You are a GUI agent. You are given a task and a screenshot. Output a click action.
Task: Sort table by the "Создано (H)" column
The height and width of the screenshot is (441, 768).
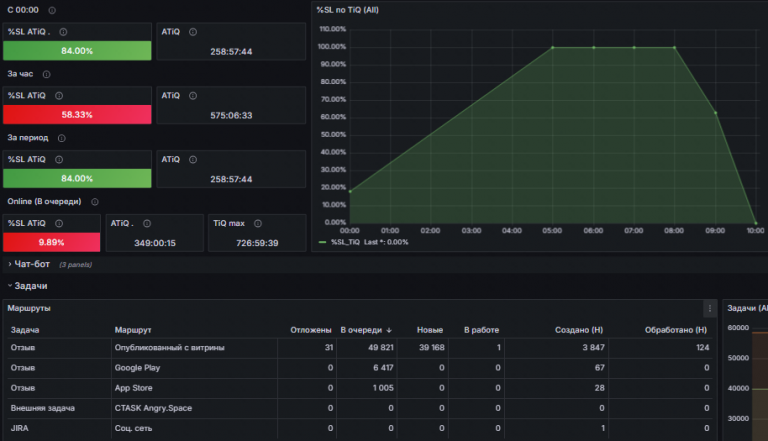click(x=579, y=330)
